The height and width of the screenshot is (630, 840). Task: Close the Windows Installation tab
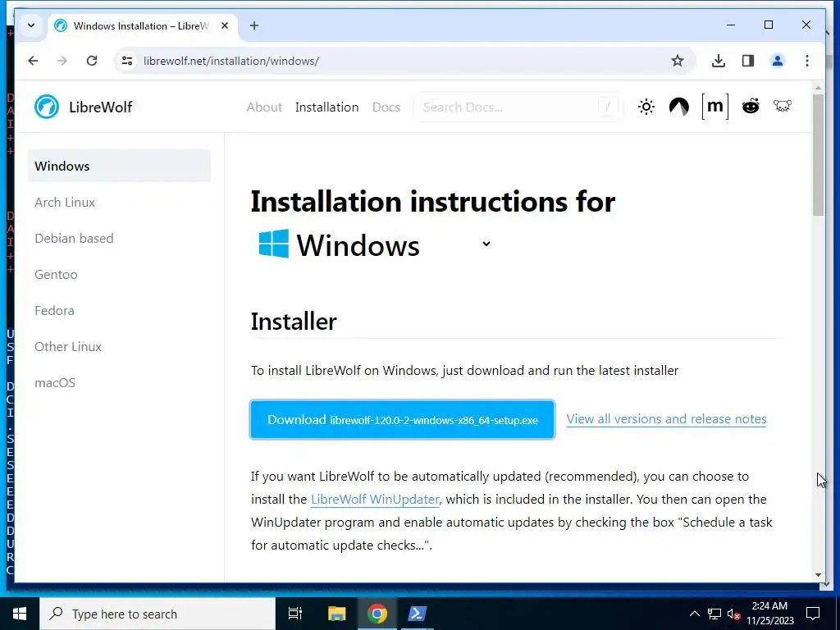point(225,25)
